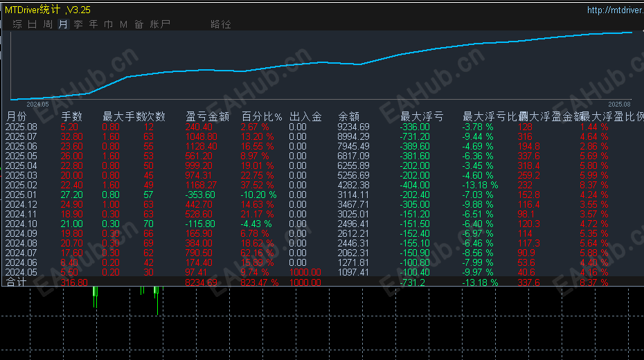Click the 最大浮亏 column header
This screenshot has width=644, height=360.
tap(422, 116)
